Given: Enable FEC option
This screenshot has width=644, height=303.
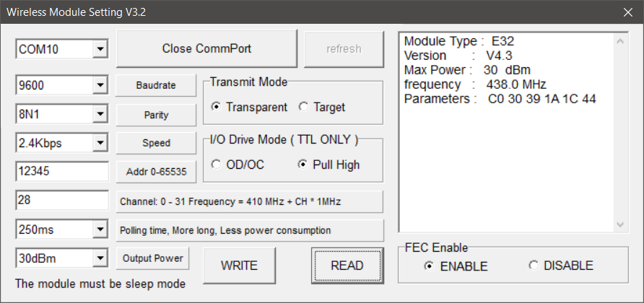Looking at the screenshot, I should pos(429,265).
